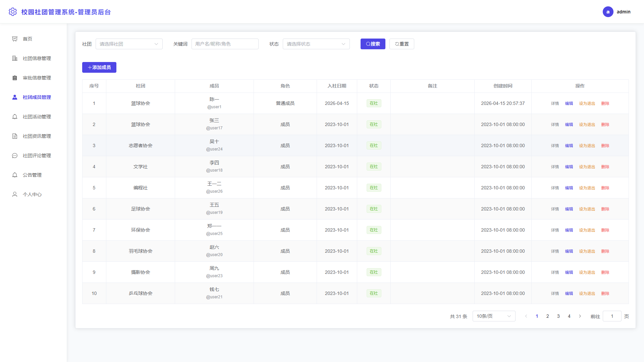Click the 搜索 search button

click(x=373, y=44)
